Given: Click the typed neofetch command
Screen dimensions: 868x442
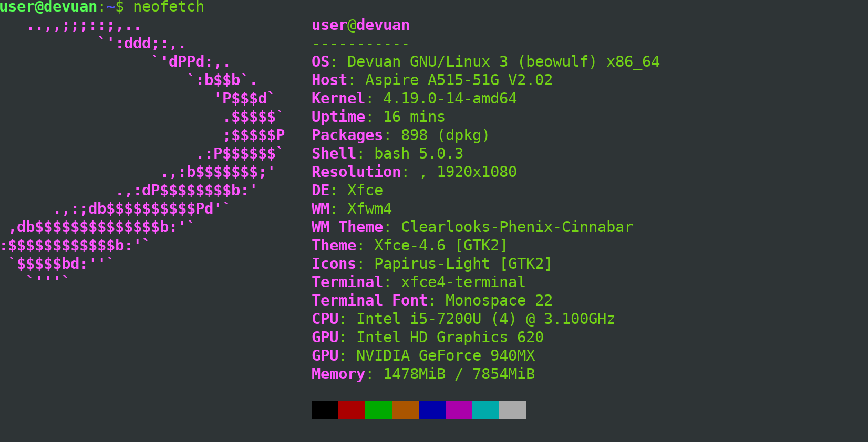Looking at the screenshot, I should point(169,7).
